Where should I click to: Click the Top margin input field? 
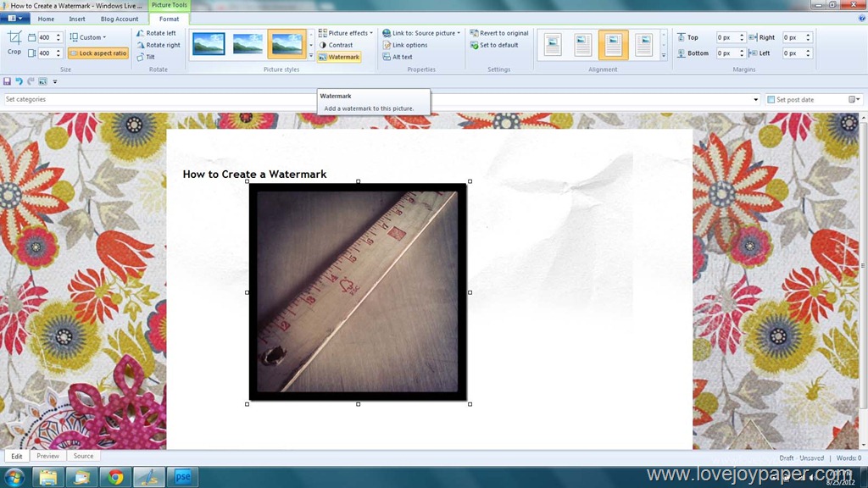(726, 37)
